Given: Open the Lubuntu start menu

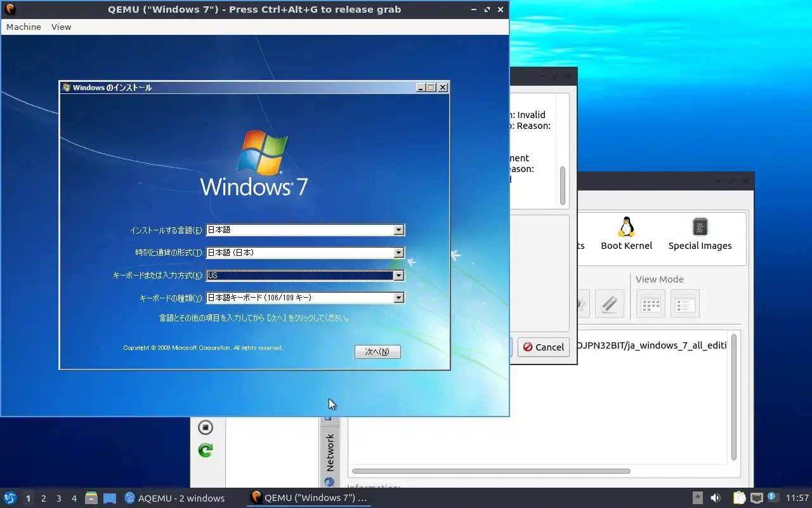Looking at the screenshot, I should tap(10, 498).
